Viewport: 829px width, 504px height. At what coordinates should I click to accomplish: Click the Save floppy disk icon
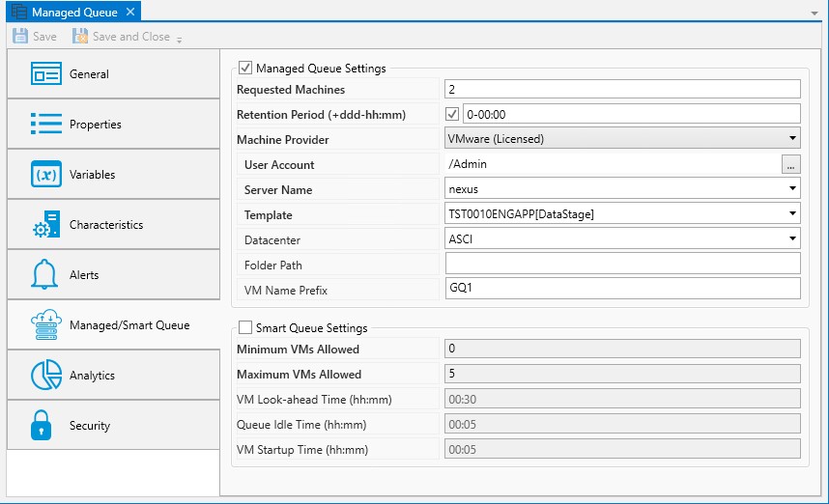(x=20, y=36)
